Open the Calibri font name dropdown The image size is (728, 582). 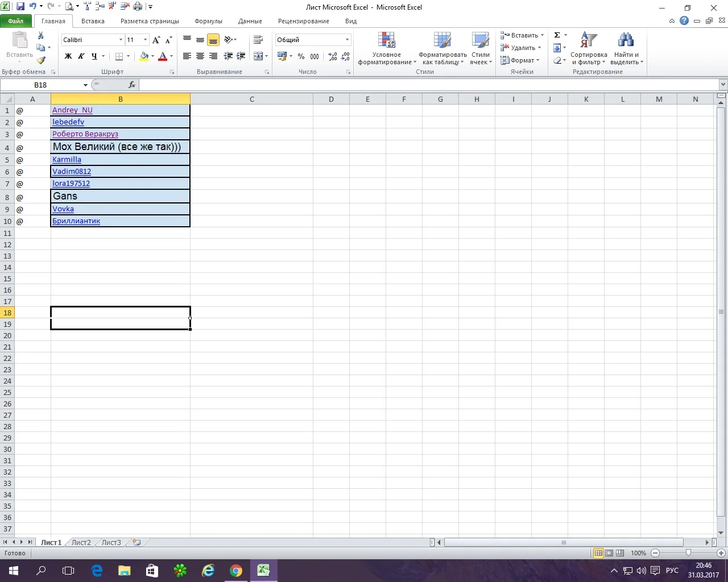(121, 40)
